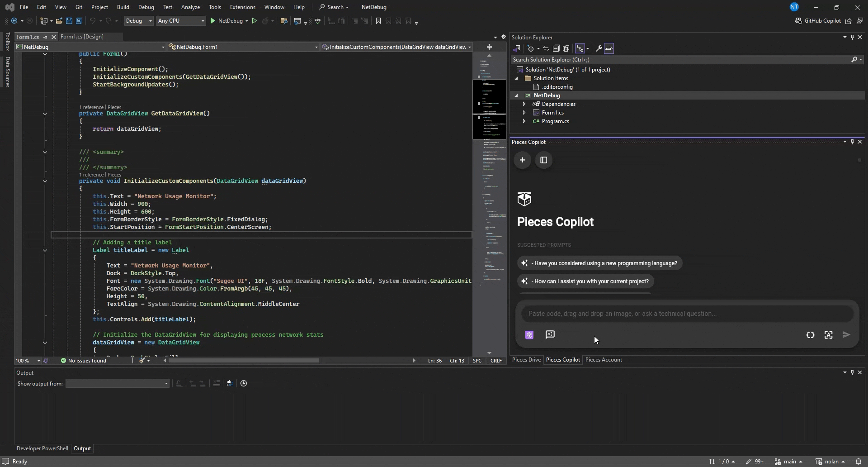Open GitHub Copilot in the top-right toolbar
868x467 pixels.
(818, 21)
